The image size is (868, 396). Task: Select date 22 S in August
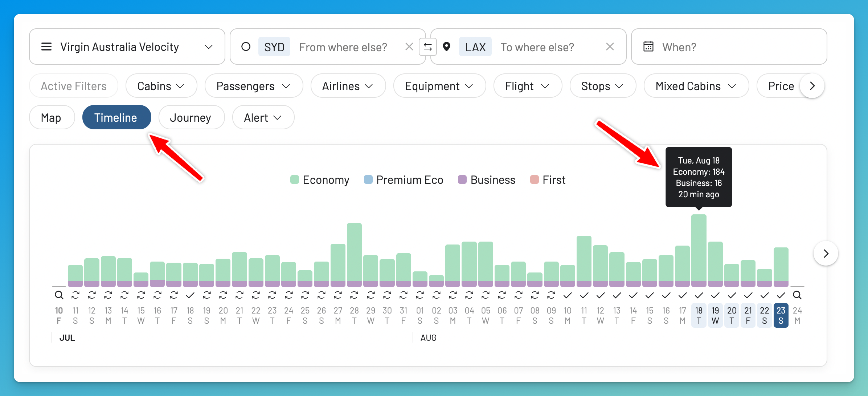765,315
